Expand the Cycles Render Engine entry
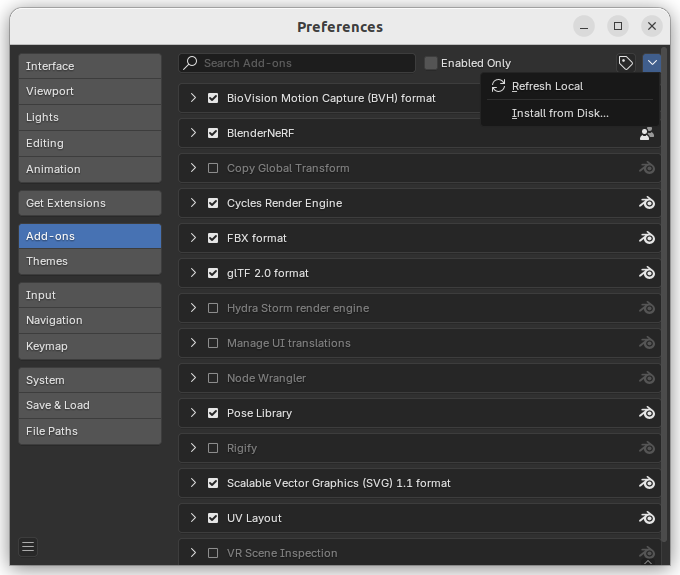680x575 pixels. [193, 203]
